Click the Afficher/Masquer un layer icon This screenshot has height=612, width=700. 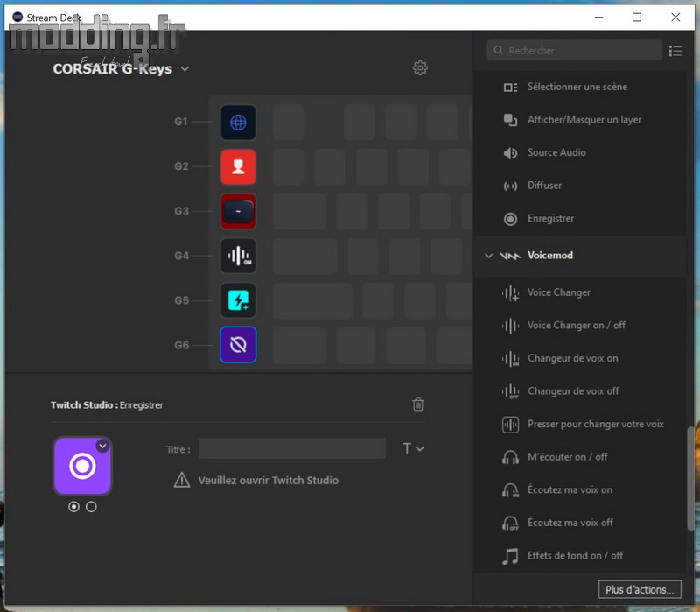[x=510, y=120]
